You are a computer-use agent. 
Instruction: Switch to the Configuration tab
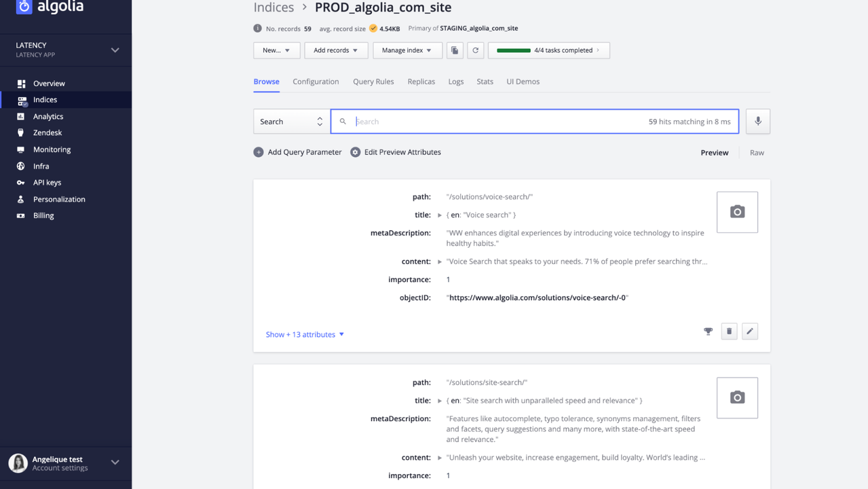click(x=316, y=81)
